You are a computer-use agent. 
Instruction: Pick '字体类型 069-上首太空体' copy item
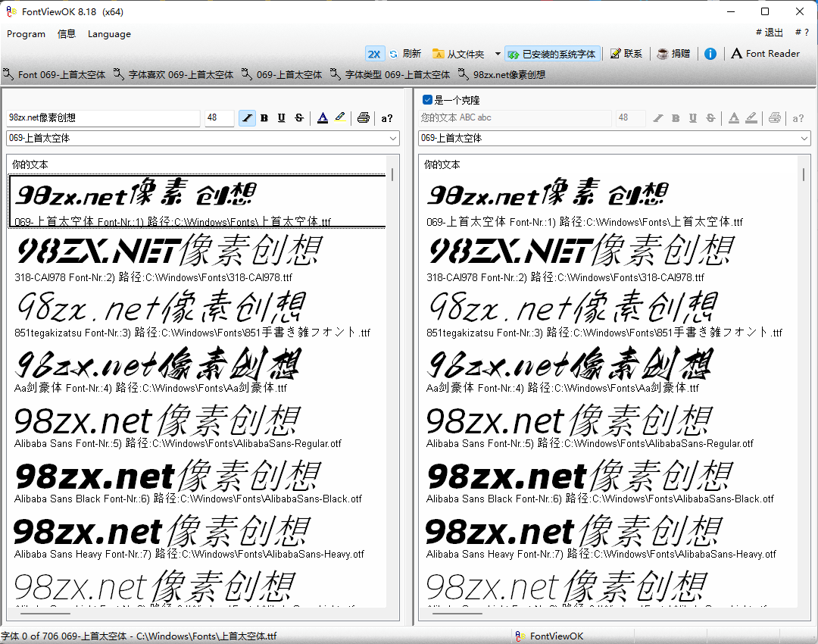point(390,75)
